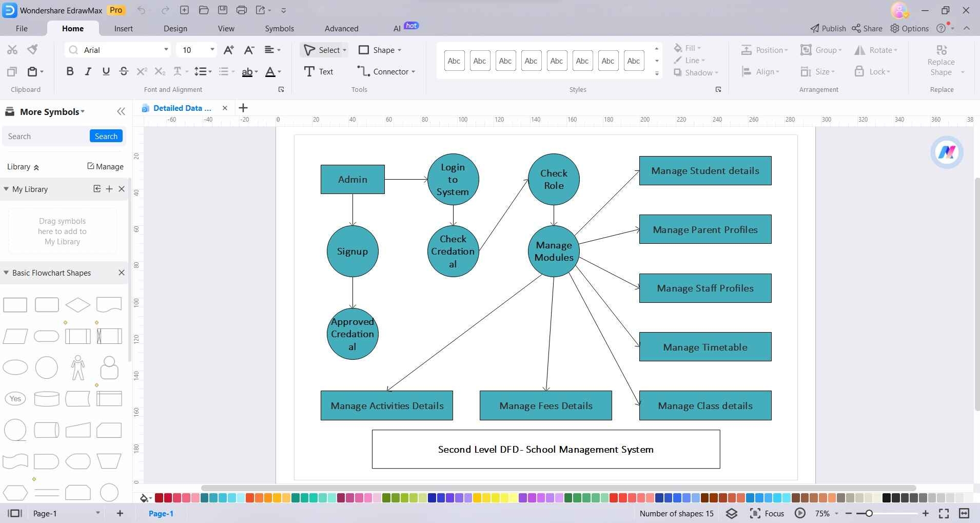Viewport: 980px width, 523px height.
Task: Apply Bold formatting
Action: (x=70, y=71)
